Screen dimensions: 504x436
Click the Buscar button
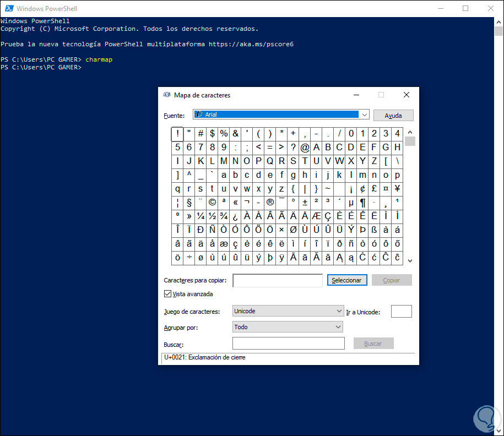pyautogui.click(x=373, y=344)
